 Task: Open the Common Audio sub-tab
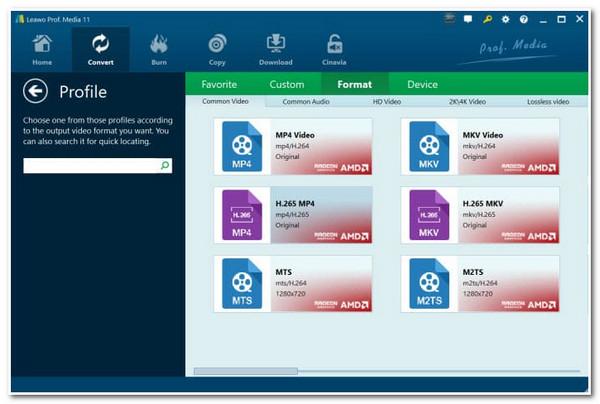(x=306, y=102)
